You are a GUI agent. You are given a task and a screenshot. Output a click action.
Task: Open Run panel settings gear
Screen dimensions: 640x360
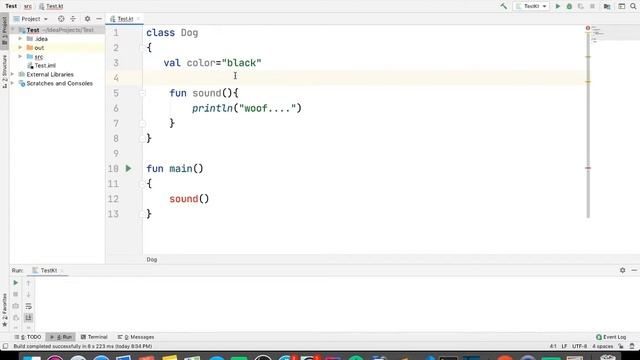622,270
